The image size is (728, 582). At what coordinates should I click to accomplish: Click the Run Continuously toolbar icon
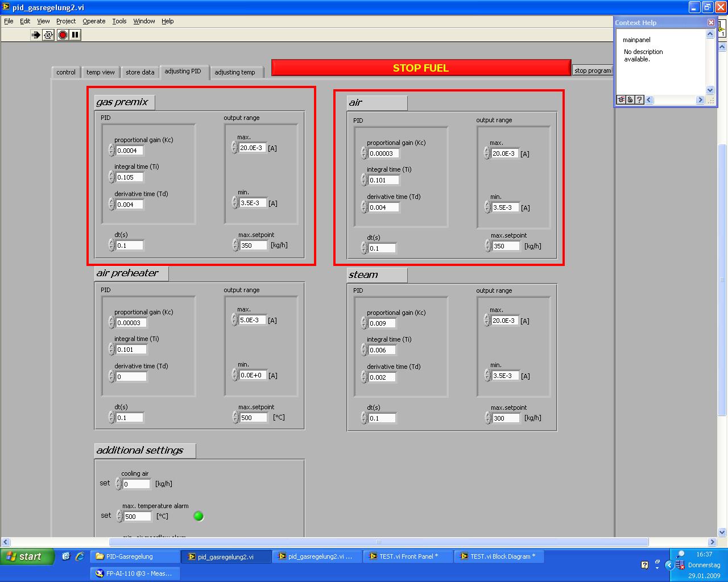(x=48, y=35)
